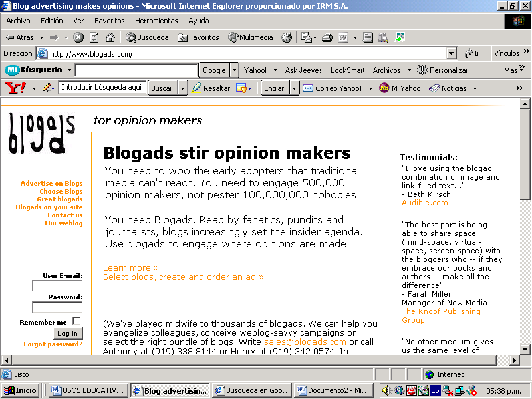
Task: Expand the Buscar dropdown arrow
Action: point(182,88)
